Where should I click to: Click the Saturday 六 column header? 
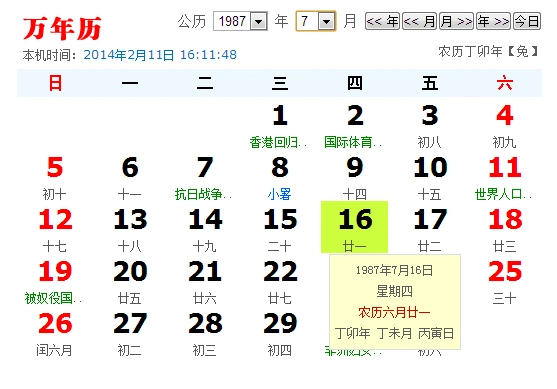504,83
